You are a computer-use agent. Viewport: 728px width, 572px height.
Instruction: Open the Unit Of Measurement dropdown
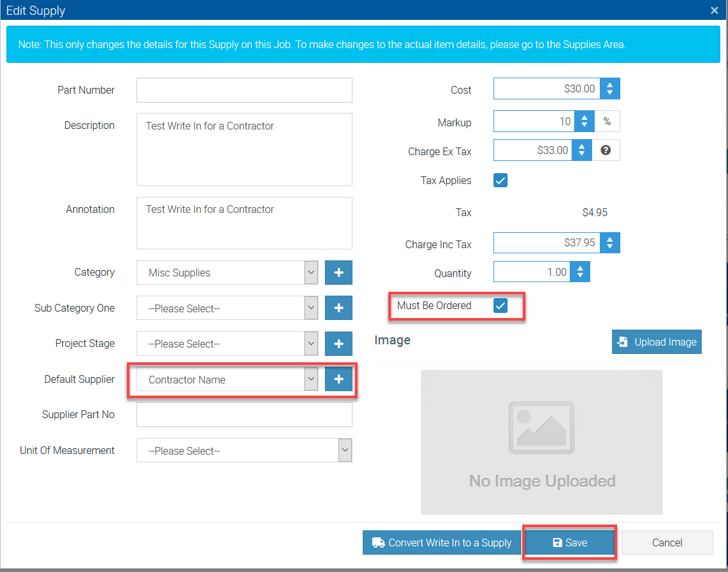tap(244, 451)
